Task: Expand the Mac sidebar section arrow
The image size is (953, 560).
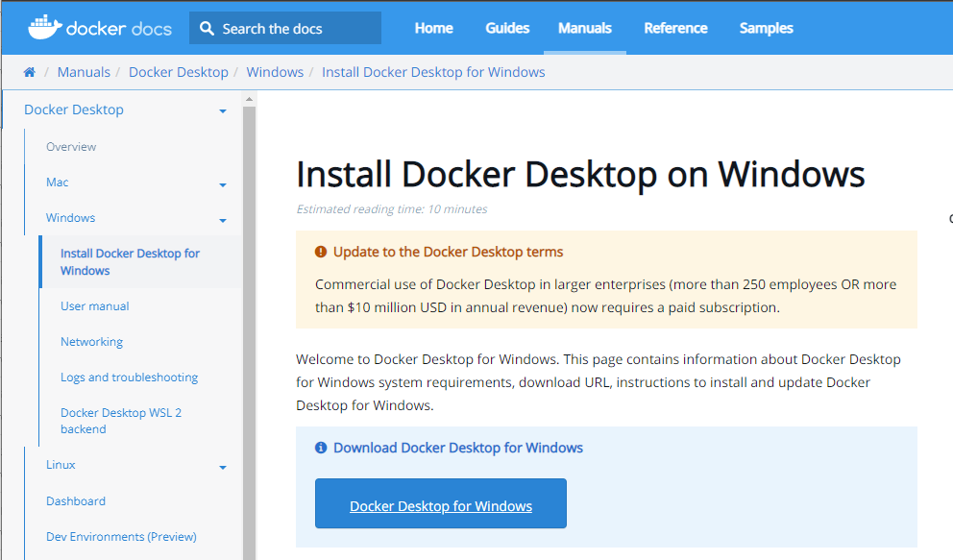Action: coord(223,184)
